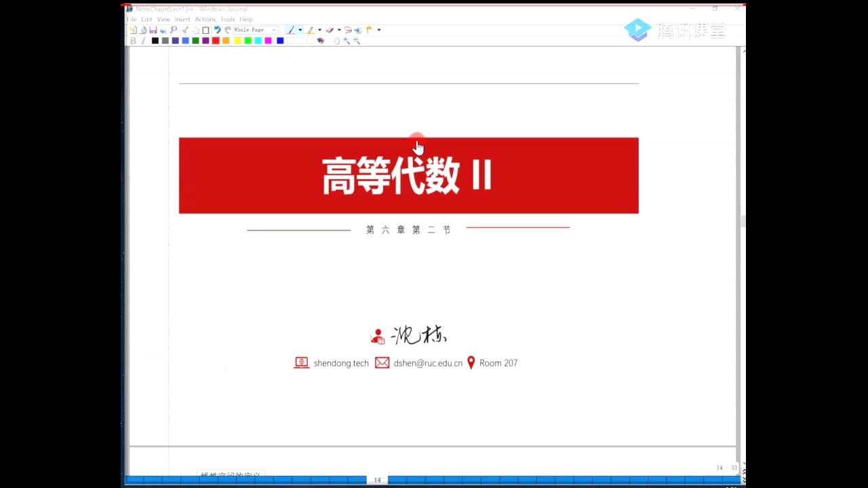Click the Import icon in toolbar
This screenshot has width=868, height=488.
143,30
